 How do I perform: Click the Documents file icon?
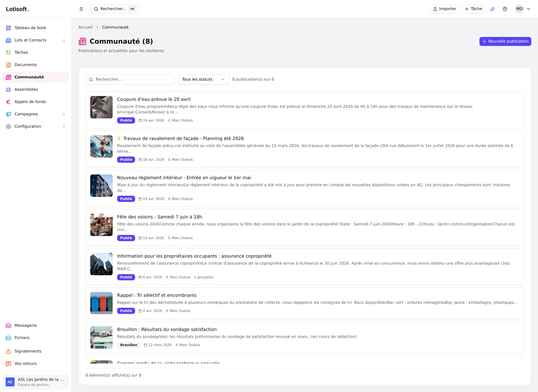tap(8, 65)
